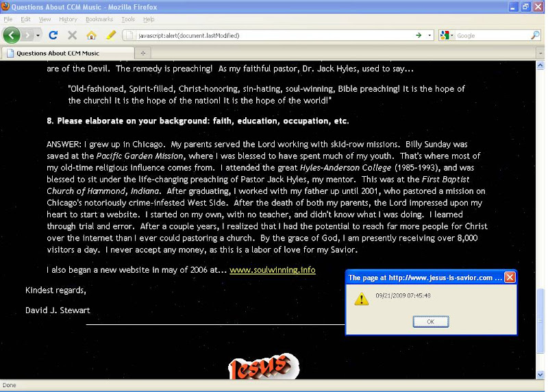Open the History menu
Screen dimensions: 548x392
coord(68,19)
